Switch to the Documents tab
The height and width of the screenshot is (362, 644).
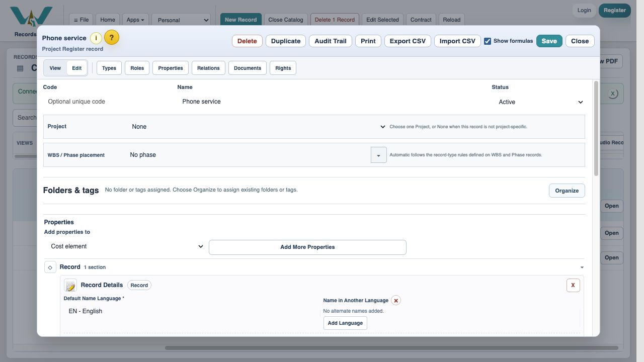[248, 68]
